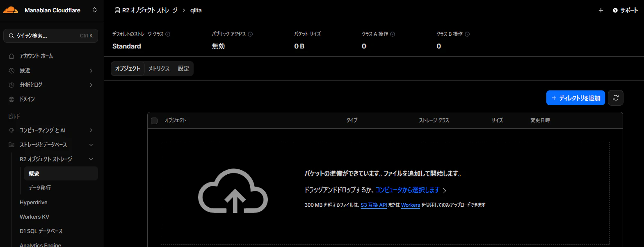The height and width of the screenshot is (247, 644).
Task: Click the ストレージ クラス column header
Action: (x=434, y=120)
